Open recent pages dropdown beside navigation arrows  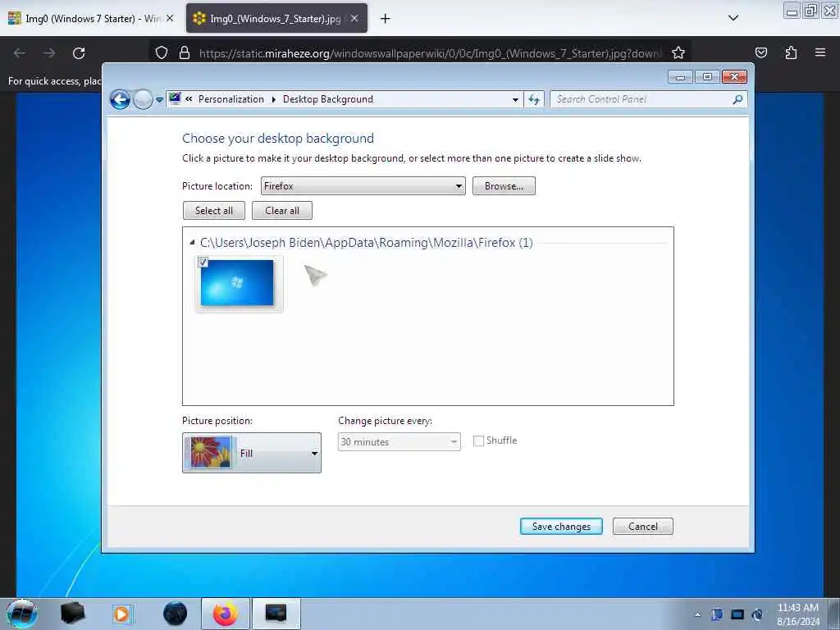159,100
